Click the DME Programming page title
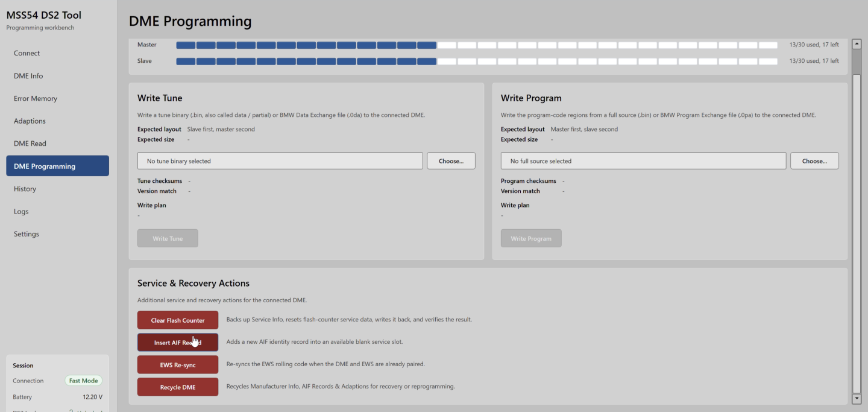The height and width of the screenshot is (412, 868). tap(190, 21)
